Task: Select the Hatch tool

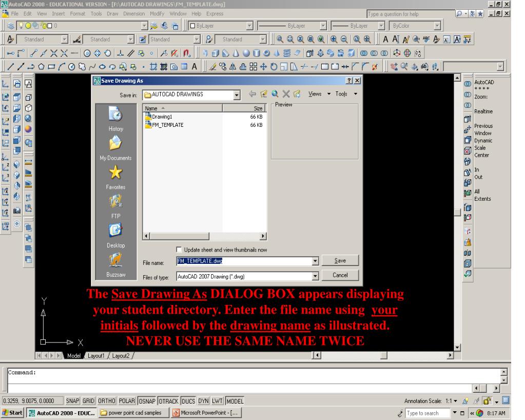Action: pos(153,67)
